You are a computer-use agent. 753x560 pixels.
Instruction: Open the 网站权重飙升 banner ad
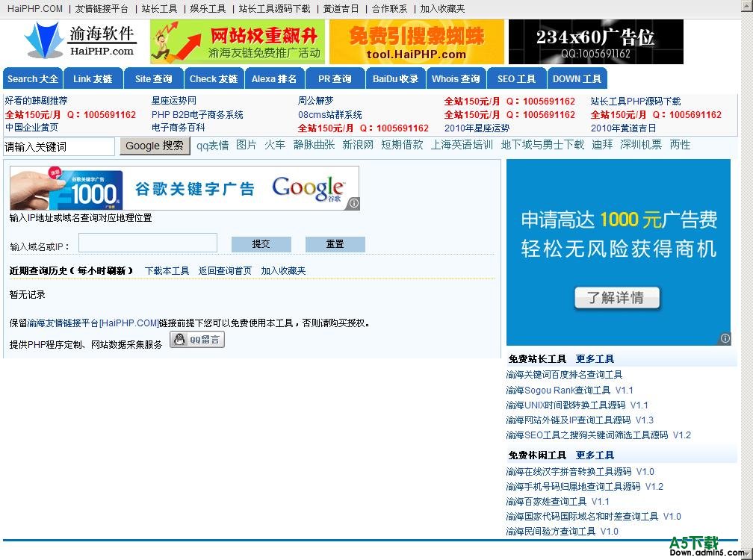[x=238, y=42]
